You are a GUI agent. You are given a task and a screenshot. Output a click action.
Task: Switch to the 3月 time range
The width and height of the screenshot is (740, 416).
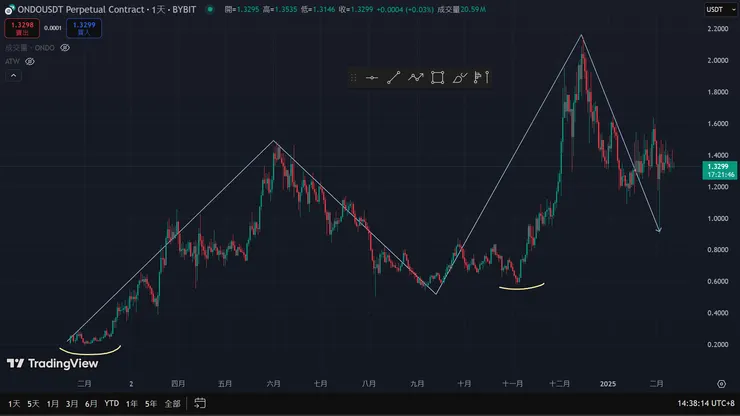[x=72, y=404]
